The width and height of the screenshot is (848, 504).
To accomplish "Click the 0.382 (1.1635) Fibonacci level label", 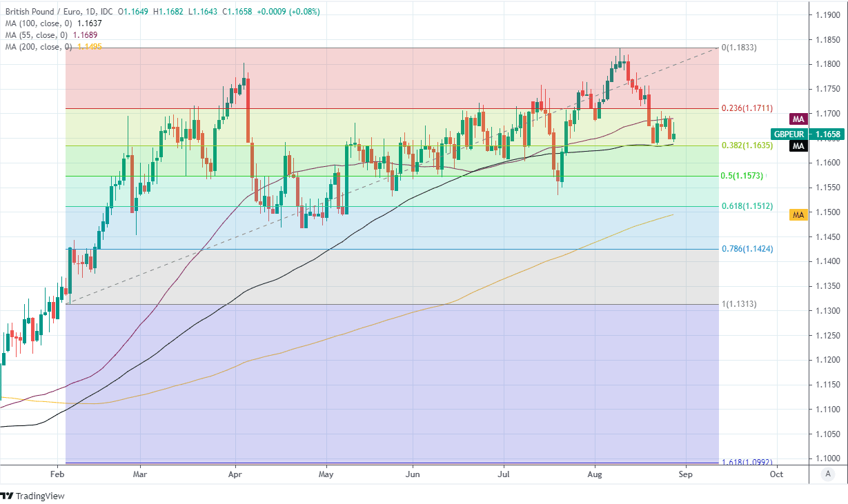I will pyautogui.click(x=747, y=145).
